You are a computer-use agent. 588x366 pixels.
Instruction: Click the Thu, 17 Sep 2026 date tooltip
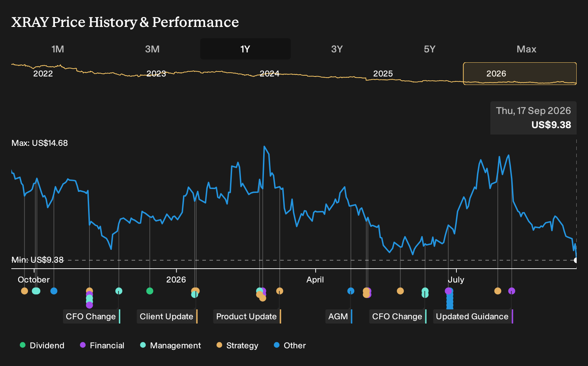point(534,111)
